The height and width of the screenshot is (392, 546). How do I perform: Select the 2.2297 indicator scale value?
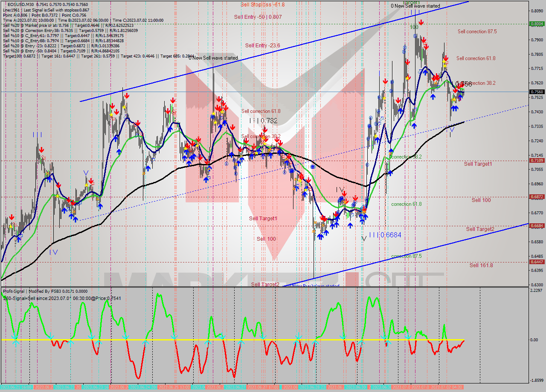[x=537, y=291]
